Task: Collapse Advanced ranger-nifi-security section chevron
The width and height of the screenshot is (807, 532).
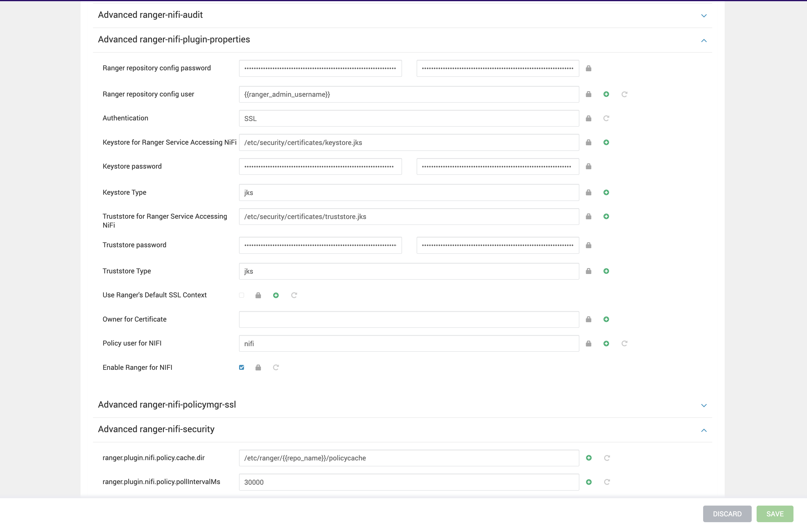Action: (703, 430)
